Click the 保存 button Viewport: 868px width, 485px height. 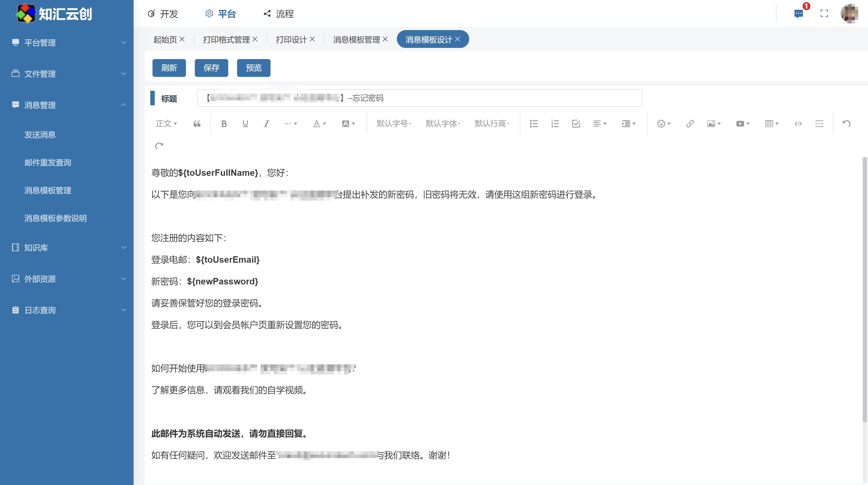211,68
